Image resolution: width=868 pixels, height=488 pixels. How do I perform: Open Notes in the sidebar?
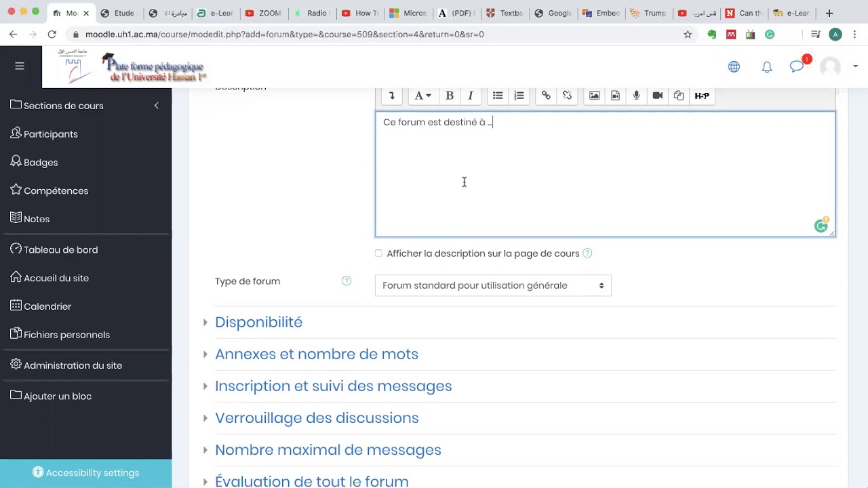point(30,219)
